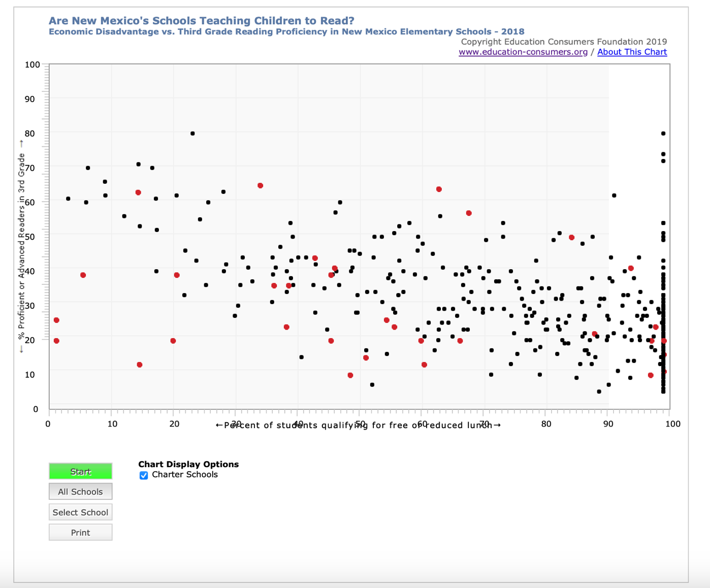This screenshot has height=588, width=710.
Task: Click red dot at 94% lunch, 41% proficient
Action: [x=631, y=268]
